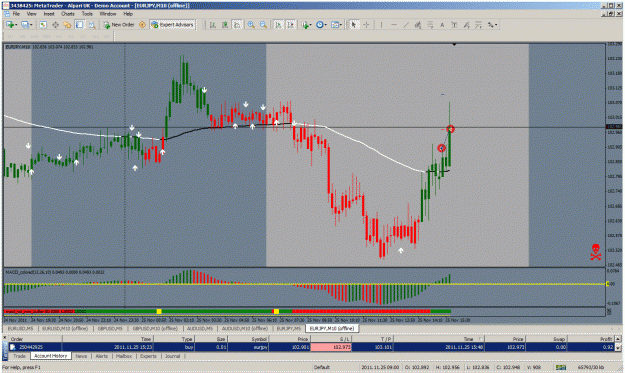Open the Account History terminal tab
The height and width of the screenshot is (373, 625).
[51, 356]
